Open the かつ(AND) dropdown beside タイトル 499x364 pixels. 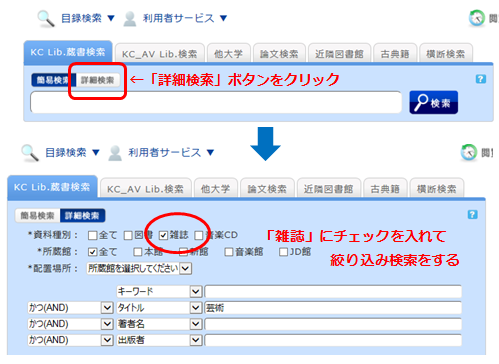[x=71, y=308]
